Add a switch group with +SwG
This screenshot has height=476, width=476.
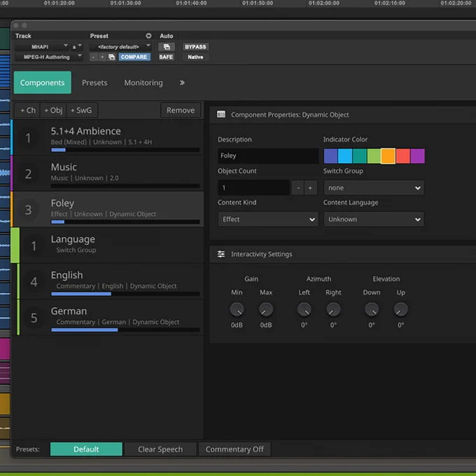[81, 110]
